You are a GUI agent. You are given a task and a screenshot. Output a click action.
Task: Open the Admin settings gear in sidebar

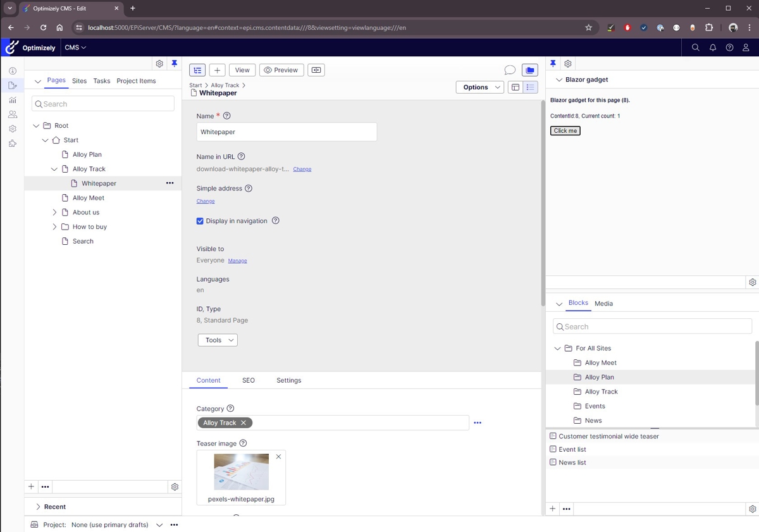(12, 128)
